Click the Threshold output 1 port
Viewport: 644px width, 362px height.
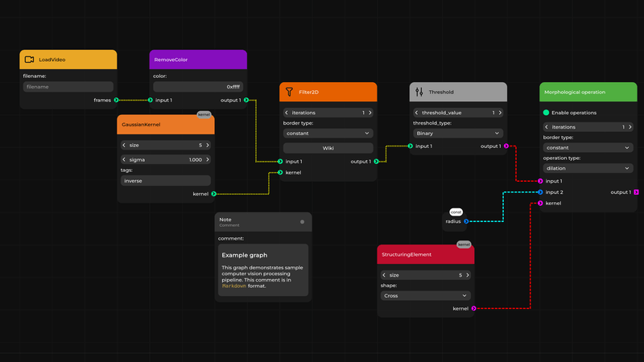point(506,146)
